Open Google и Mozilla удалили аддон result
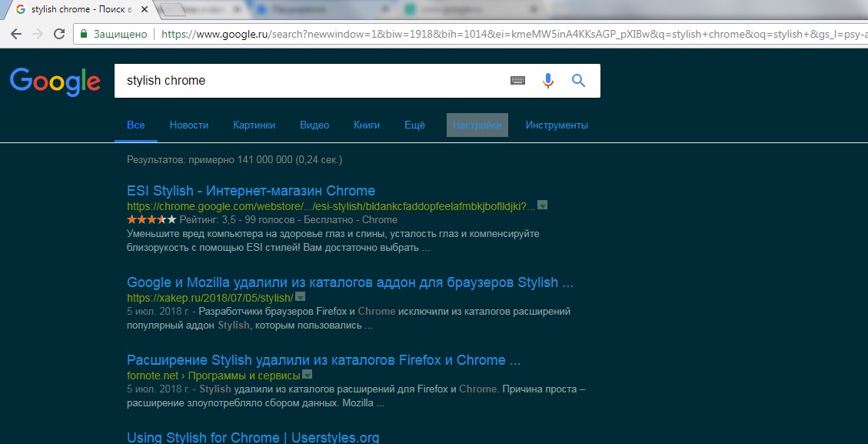Screen dimensions: 868x444 coord(350,282)
